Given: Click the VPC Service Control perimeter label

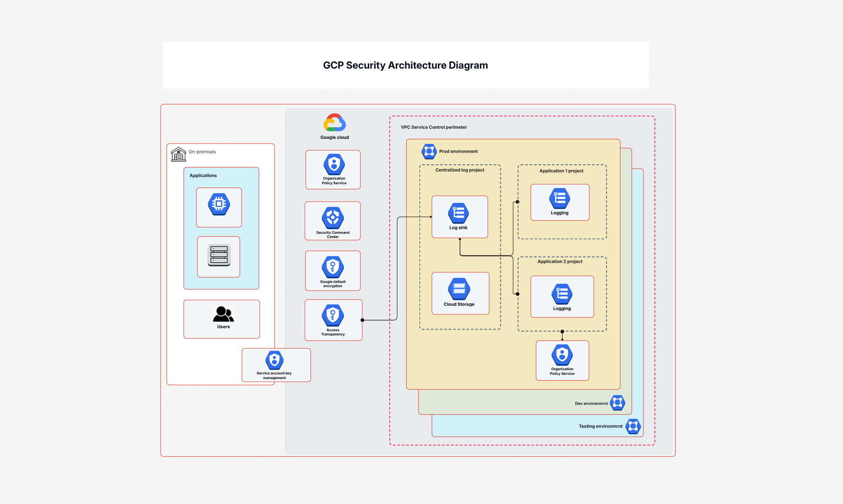Looking at the screenshot, I should point(434,127).
